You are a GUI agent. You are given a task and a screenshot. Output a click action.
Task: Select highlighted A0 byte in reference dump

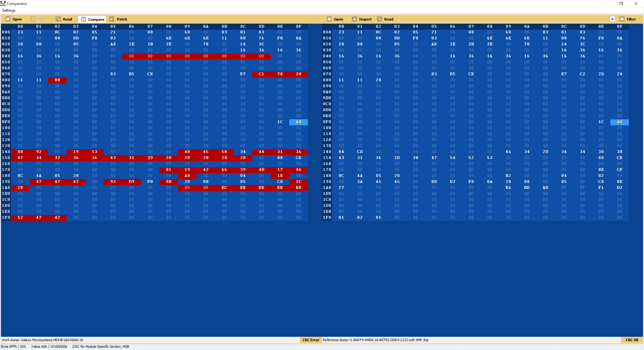[619, 122]
